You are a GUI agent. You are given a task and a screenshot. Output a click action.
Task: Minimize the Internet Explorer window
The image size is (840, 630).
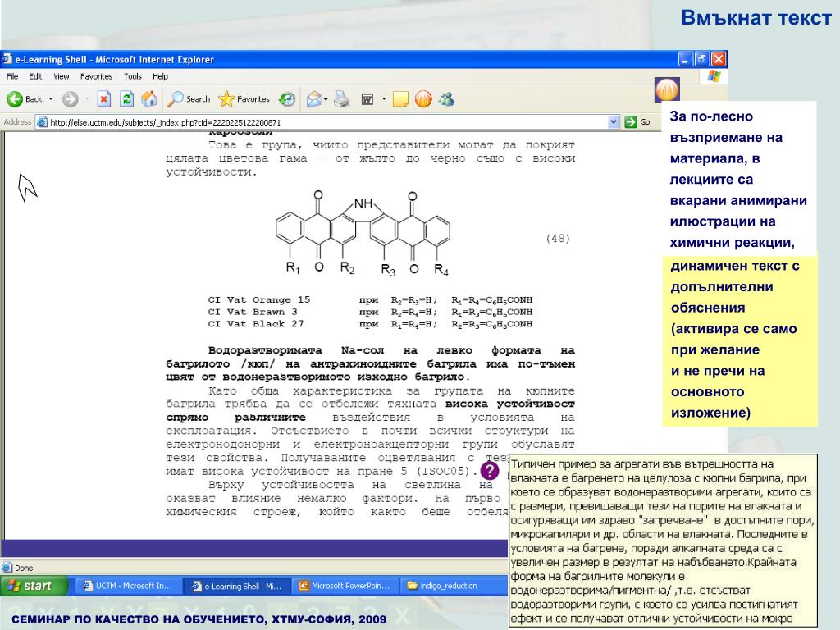(x=686, y=59)
